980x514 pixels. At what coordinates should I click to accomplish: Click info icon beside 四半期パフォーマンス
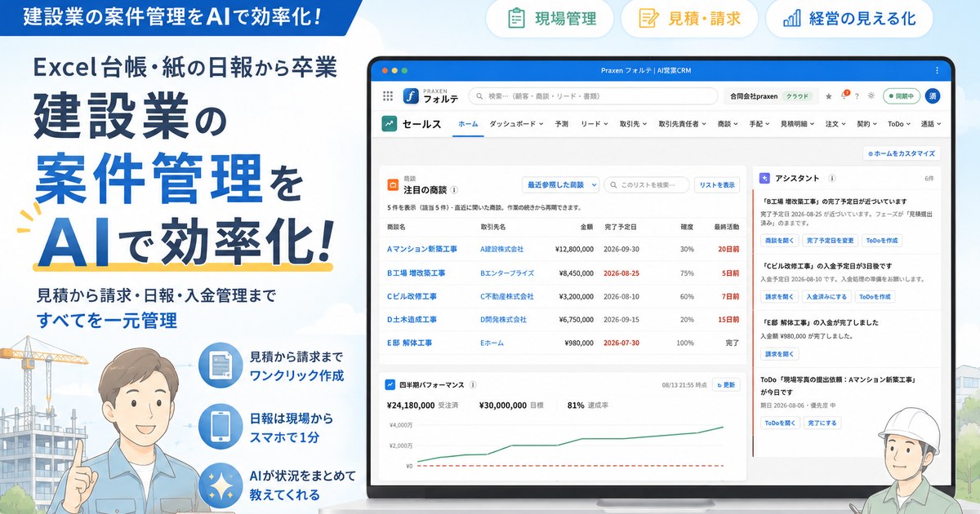[474, 384]
